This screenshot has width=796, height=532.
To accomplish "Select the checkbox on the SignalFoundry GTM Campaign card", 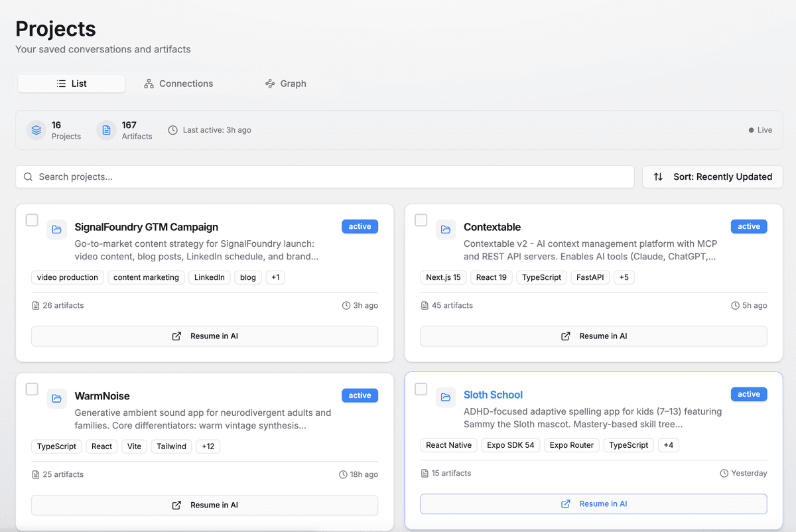I will 31,220.
